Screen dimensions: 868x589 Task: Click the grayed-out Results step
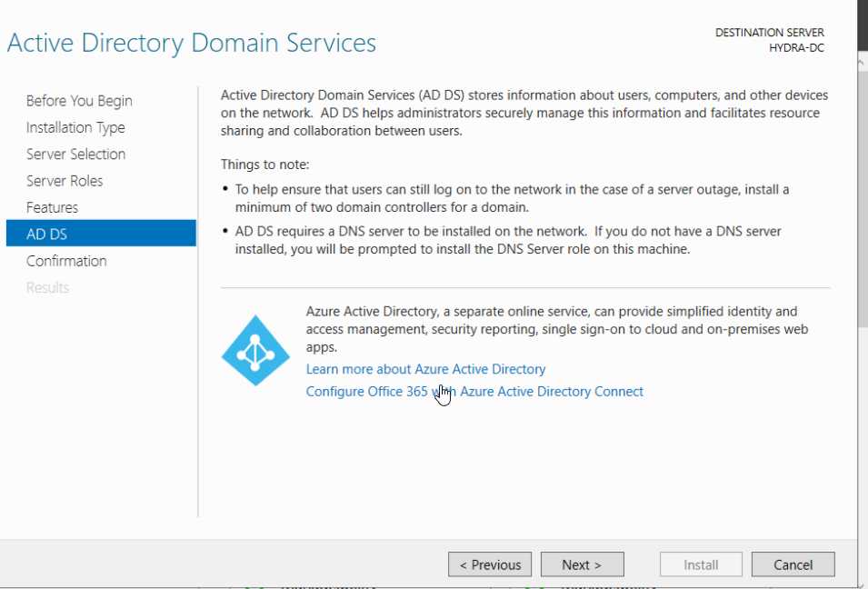click(x=47, y=287)
